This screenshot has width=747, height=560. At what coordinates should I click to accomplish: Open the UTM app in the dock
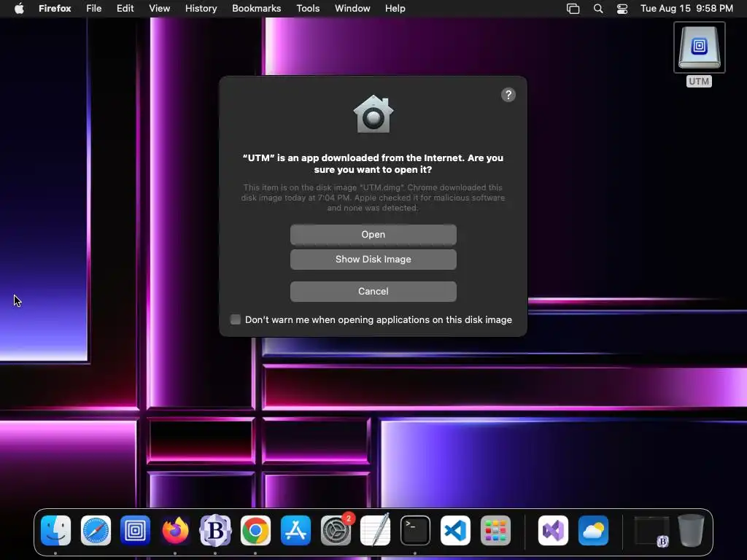[x=135, y=531]
